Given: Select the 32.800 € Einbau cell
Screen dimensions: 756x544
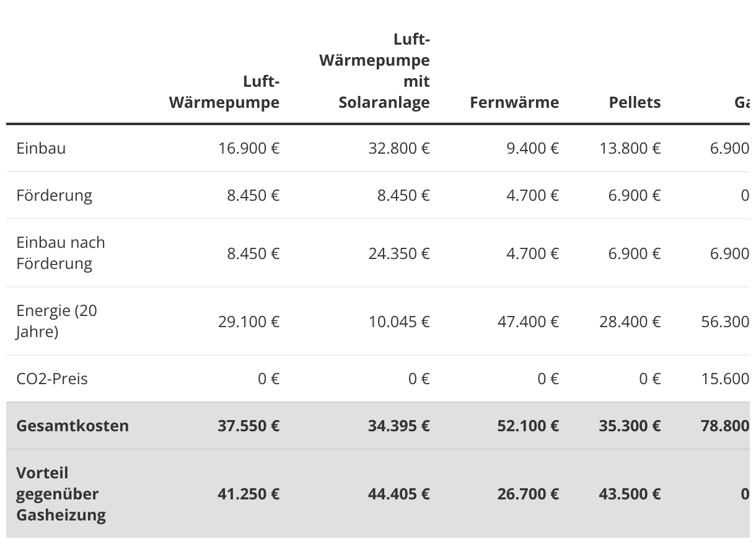Looking at the screenshot, I should pyautogui.click(x=398, y=148).
